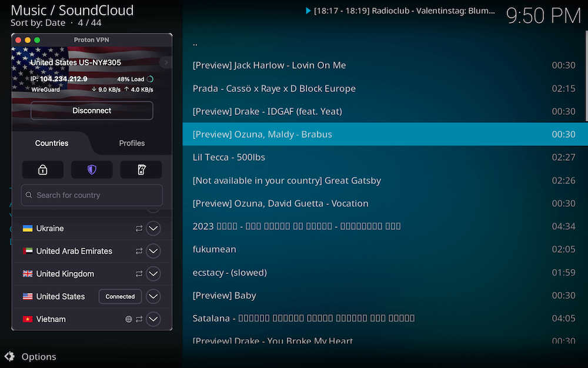
Task: Minimize the Proton VPN window
Action: [x=28, y=40]
